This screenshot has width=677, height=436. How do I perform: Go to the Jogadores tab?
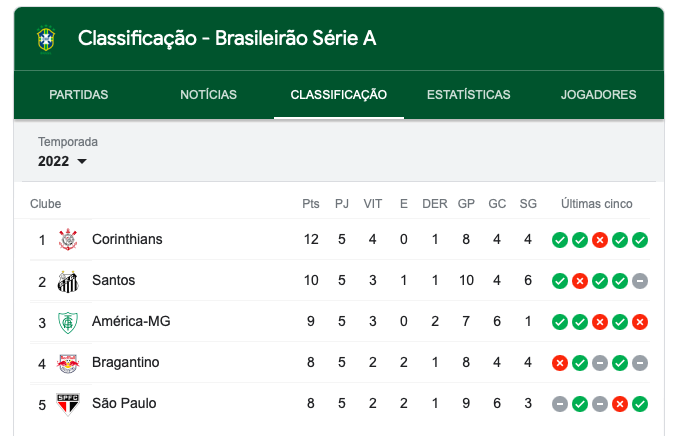tap(598, 95)
